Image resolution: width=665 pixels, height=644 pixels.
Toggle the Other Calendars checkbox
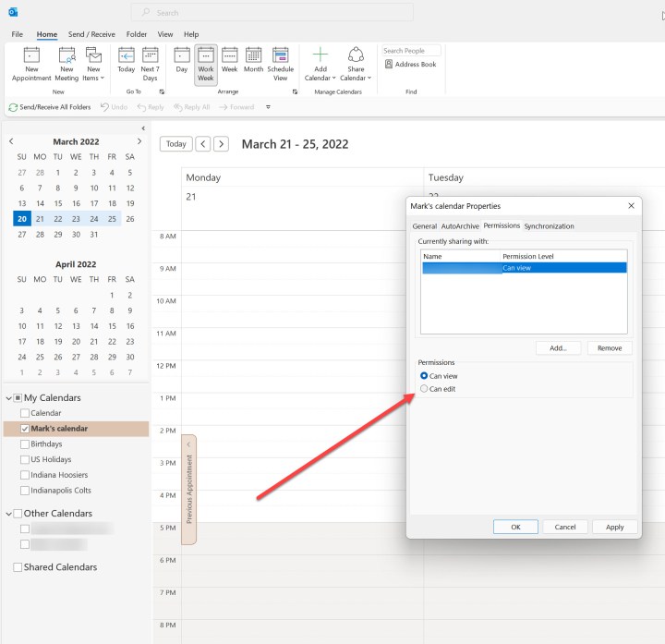18,514
